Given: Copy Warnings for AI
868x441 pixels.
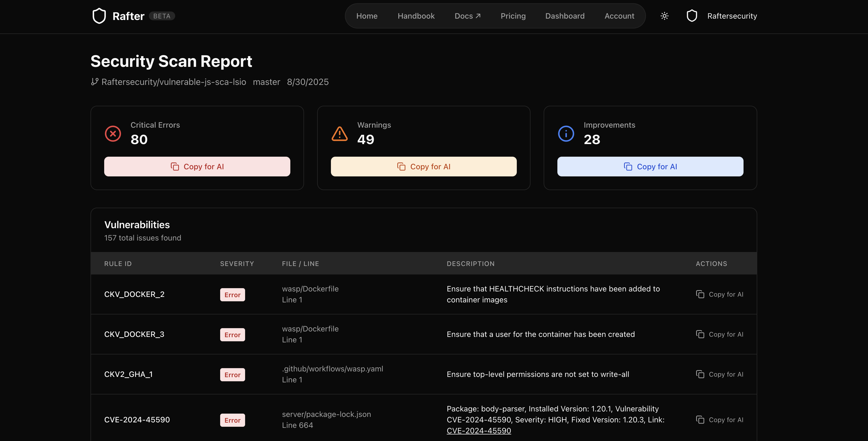Looking at the screenshot, I should (x=424, y=167).
